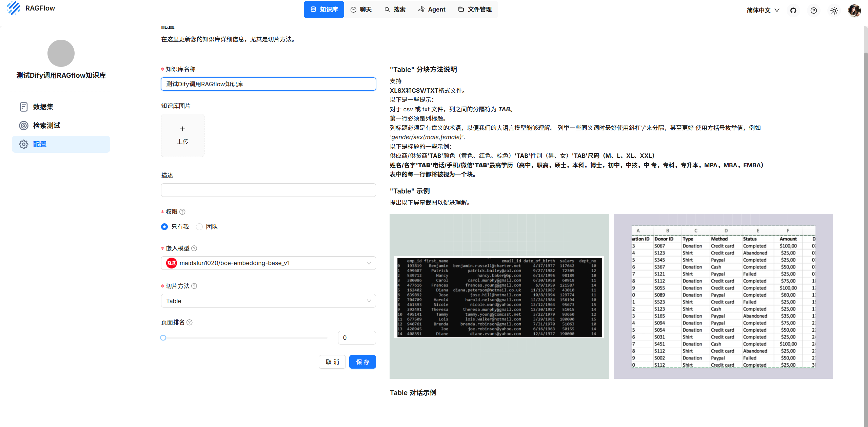Click the help icon beside 切片方法

194,286
